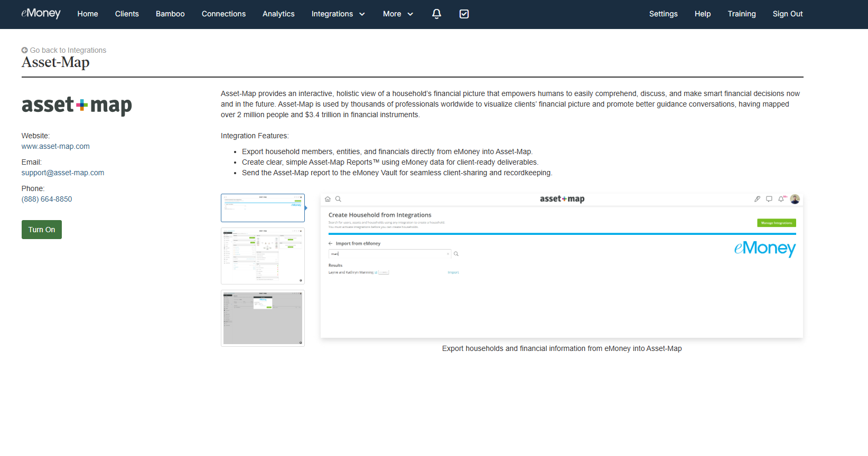Screen dimensions: 868x456
Task: Open Settings in the top bar
Action: [x=663, y=14]
